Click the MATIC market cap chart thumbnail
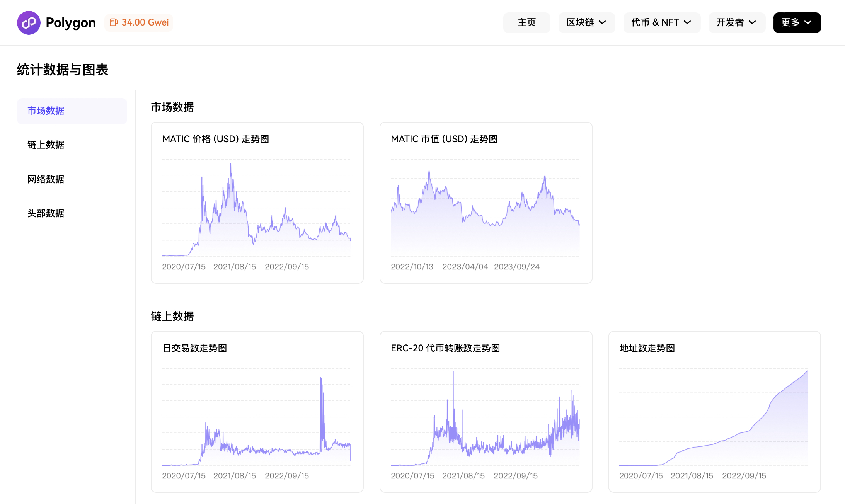 click(485, 208)
